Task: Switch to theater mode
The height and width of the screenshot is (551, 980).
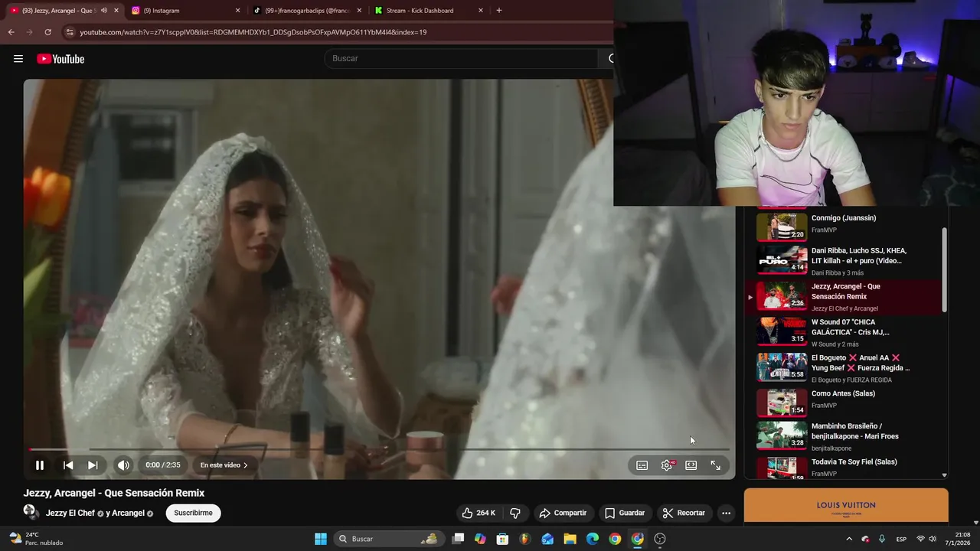Action: point(691,465)
